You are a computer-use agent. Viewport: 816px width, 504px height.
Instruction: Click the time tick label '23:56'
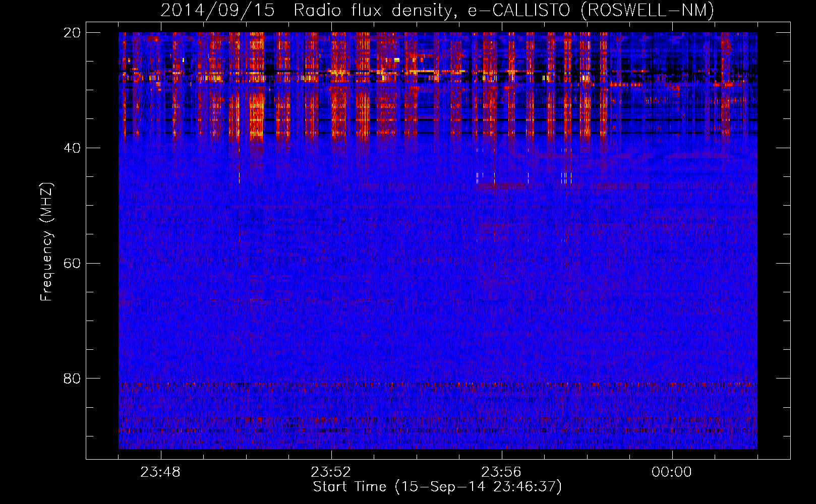(x=501, y=472)
